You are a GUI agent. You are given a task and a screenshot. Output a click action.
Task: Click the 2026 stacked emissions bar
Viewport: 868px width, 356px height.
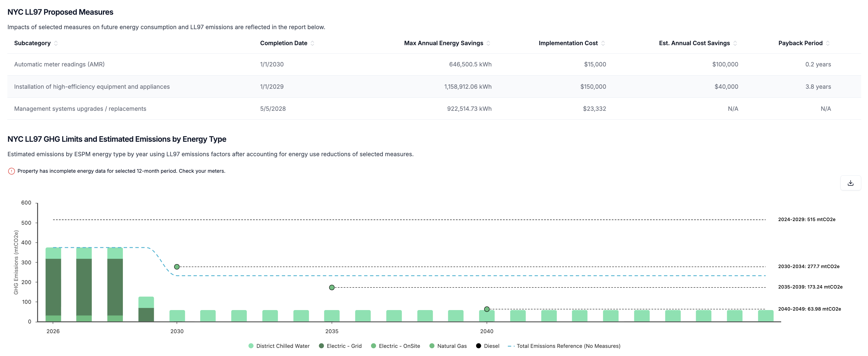[x=53, y=286]
